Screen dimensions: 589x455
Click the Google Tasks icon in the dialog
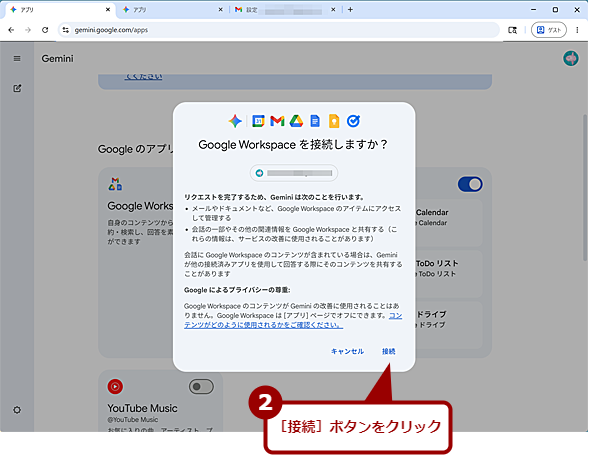353,121
